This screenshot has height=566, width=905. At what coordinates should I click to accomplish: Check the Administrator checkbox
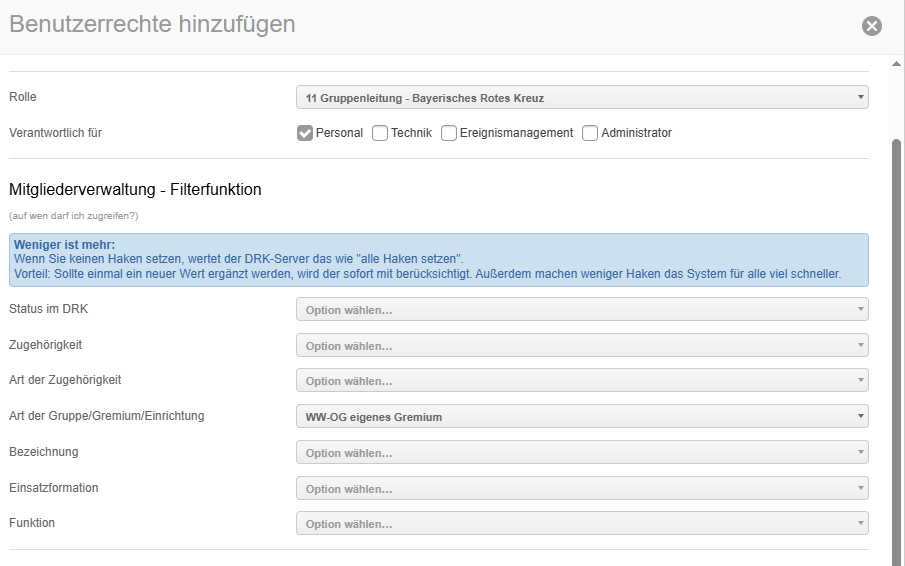click(x=590, y=133)
